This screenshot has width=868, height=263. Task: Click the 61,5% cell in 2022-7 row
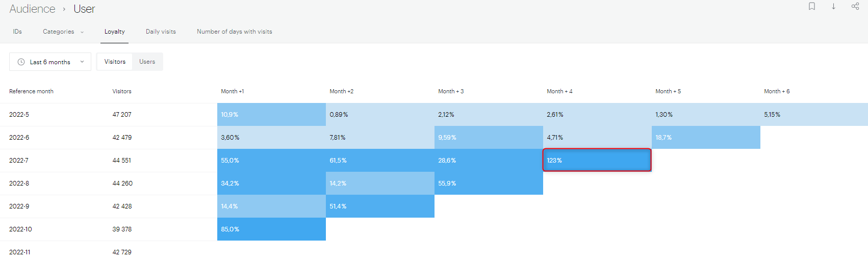380,161
